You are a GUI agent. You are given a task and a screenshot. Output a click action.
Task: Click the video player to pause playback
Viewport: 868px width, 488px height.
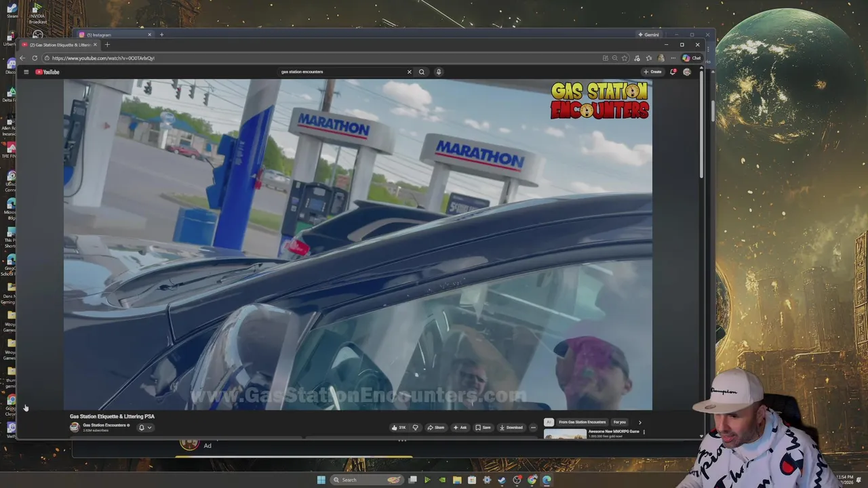click(358, 244)
